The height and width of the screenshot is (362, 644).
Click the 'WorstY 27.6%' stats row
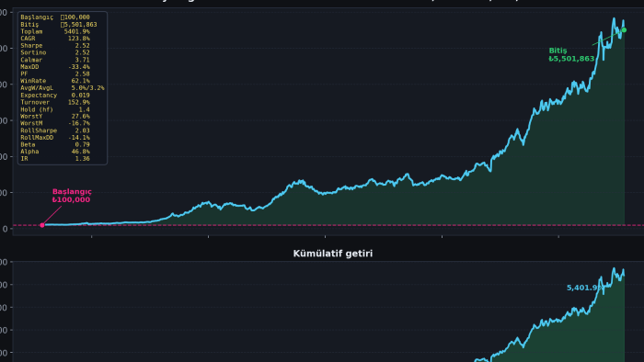[55, 117]
